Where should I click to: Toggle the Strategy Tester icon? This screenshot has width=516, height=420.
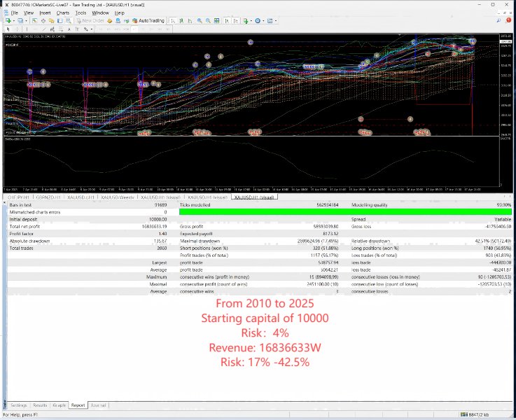tap(68, 21)
